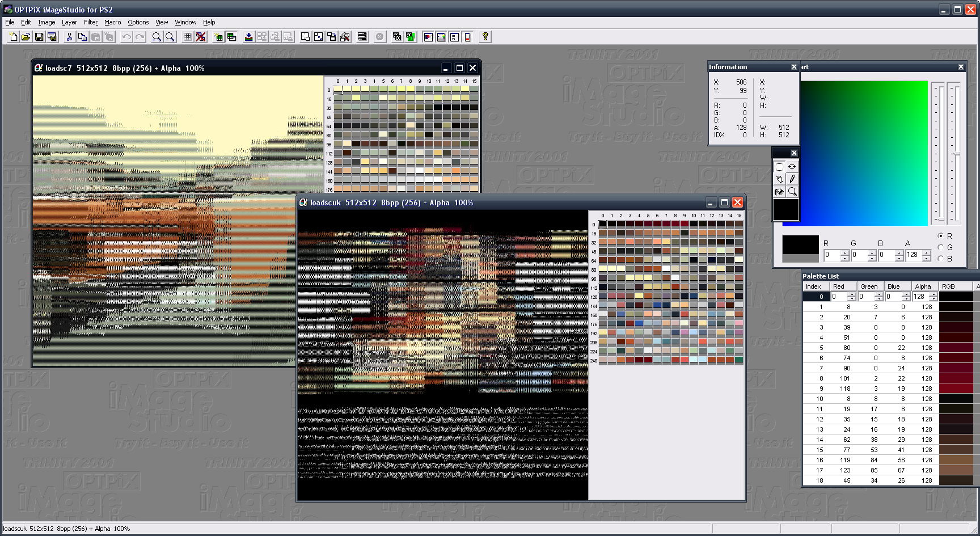Decrease the R value in color picker
This screenshot has height=536, width=980.
point(844,258)
